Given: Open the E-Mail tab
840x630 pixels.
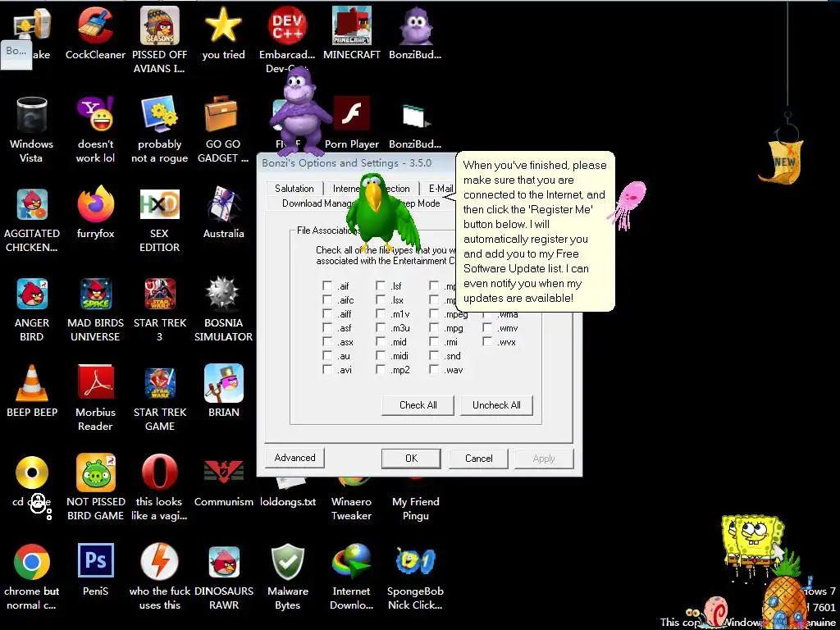Looking at the screenshot, I should click(439, 189).
